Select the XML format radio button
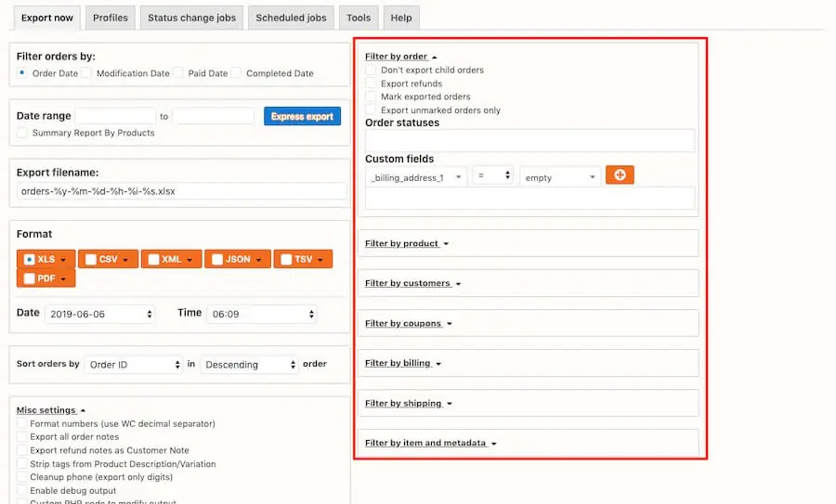 (153, 260)
